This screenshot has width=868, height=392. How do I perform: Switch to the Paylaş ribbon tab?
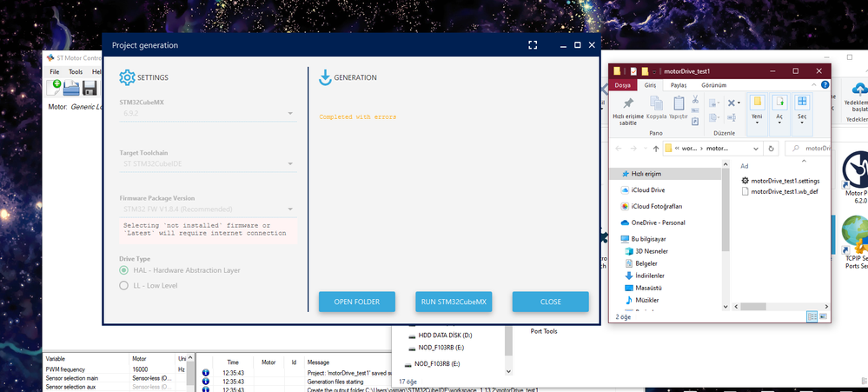[x=678, y=85]
